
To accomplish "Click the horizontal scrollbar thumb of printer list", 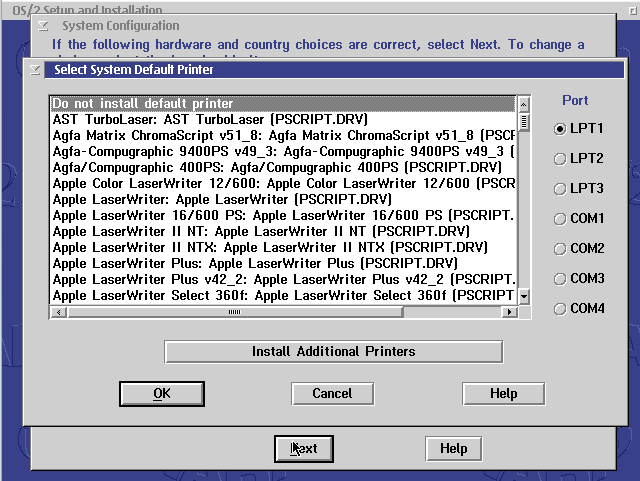I will (235, 312).
